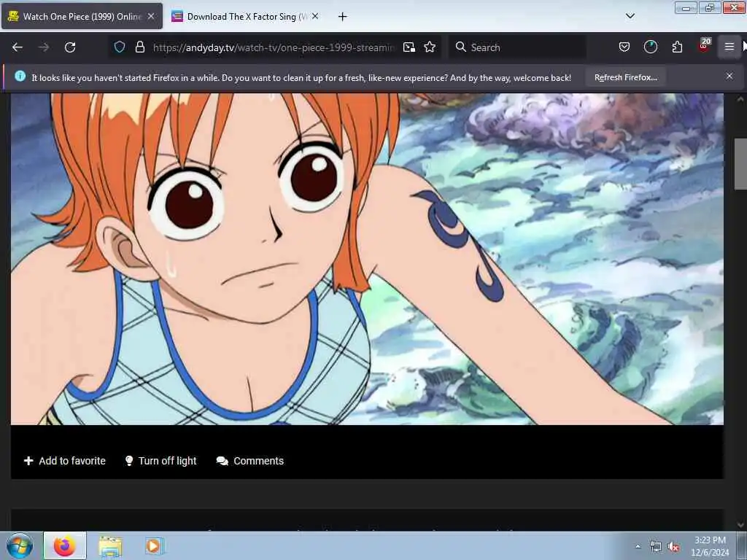Bookmark this page with the star

point(430,47)
